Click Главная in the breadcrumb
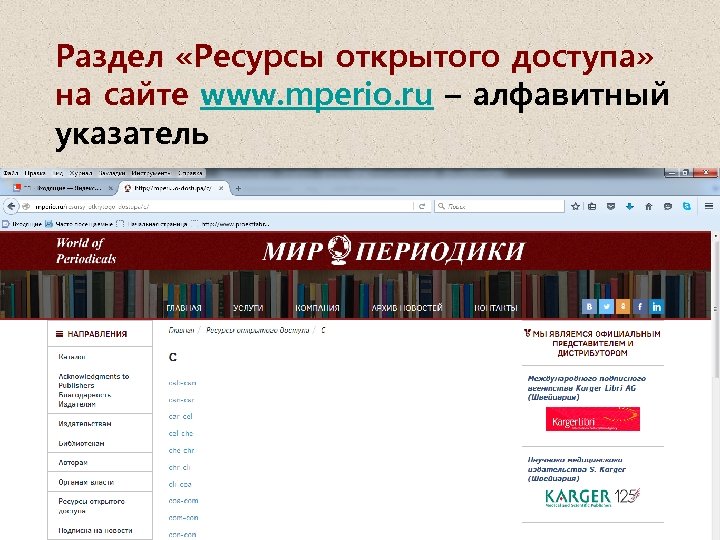The image size is (720, 540). (x=181, y=330)
